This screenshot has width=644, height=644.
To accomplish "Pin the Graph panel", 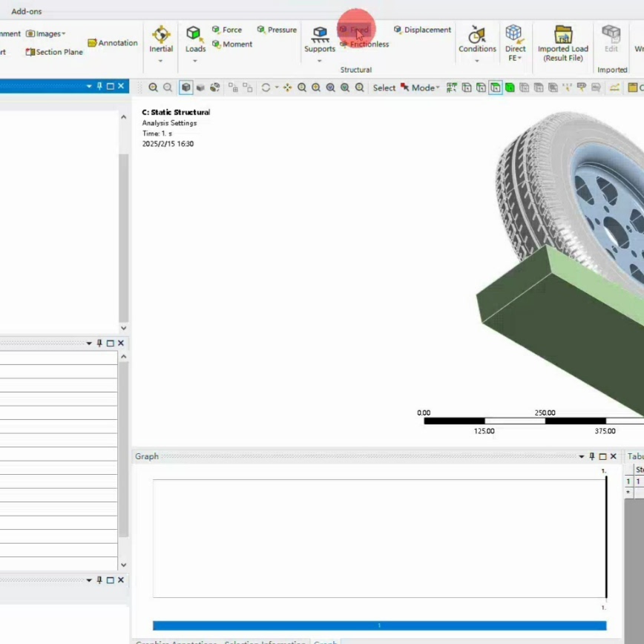I will coord(592,456).
